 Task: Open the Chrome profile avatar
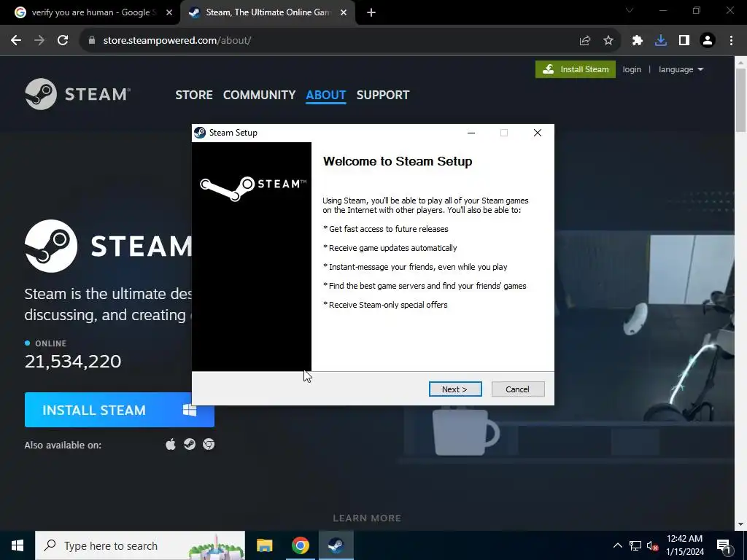click(x=708, y=41)
